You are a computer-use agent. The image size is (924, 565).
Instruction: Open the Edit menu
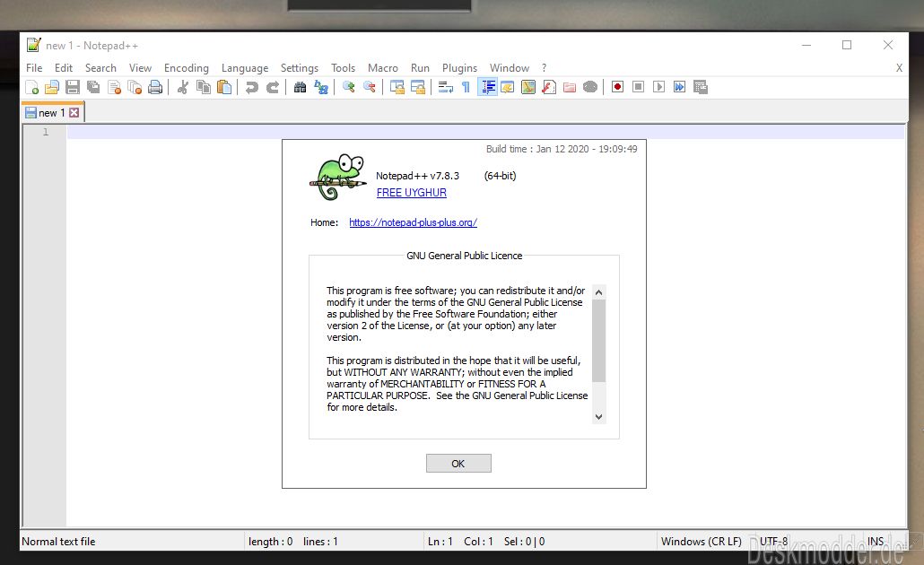(64, 68)
